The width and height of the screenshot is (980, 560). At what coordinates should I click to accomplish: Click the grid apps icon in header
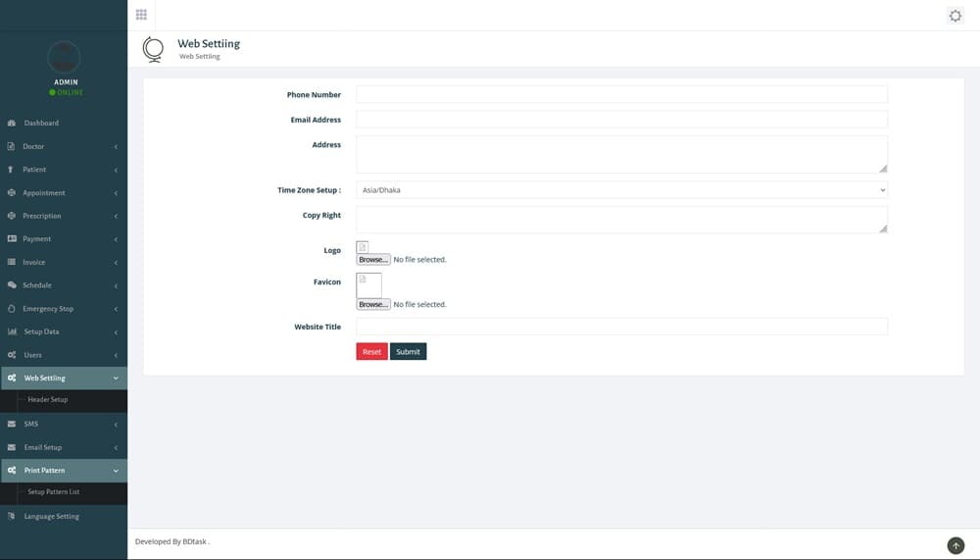tap(141, 15)
